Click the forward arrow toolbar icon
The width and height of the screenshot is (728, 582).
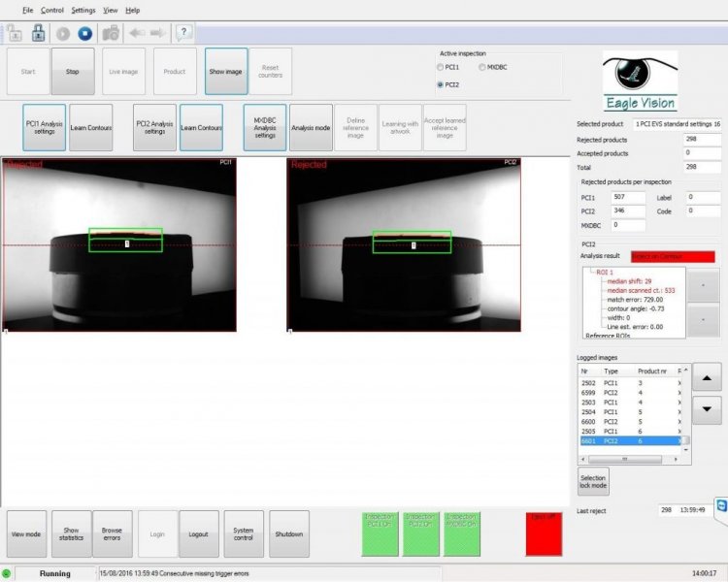point(158,33)
